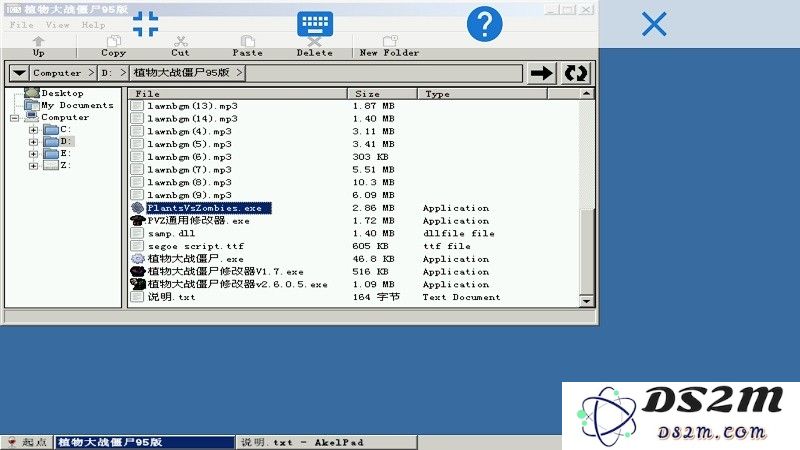Select PlantsVsZombies.exe file name
This screenshot has width=800, height=450.
(x=209, y=208)
